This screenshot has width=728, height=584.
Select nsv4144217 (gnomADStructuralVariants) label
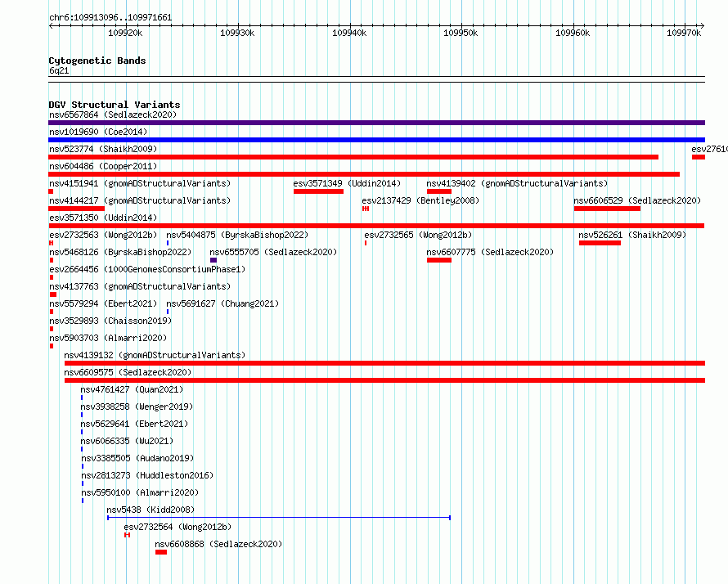[140, 200]
